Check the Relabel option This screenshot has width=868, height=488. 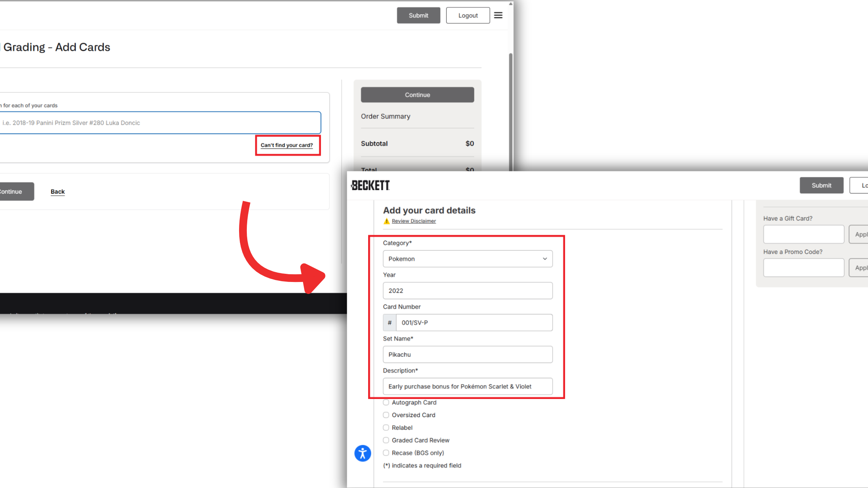click(x=386, y=428)
